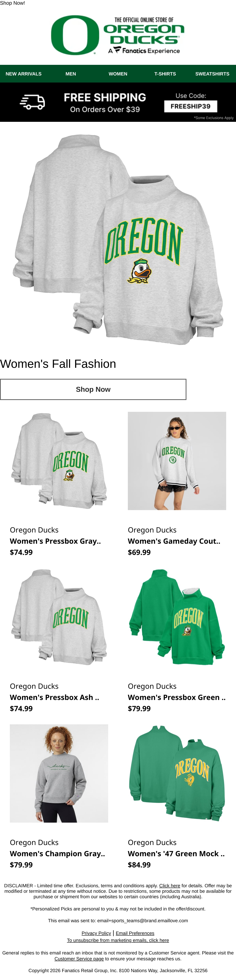The image size is (236, 980).
Task: Click the FREESHIP39 promo code box
Action: point(190,106)
